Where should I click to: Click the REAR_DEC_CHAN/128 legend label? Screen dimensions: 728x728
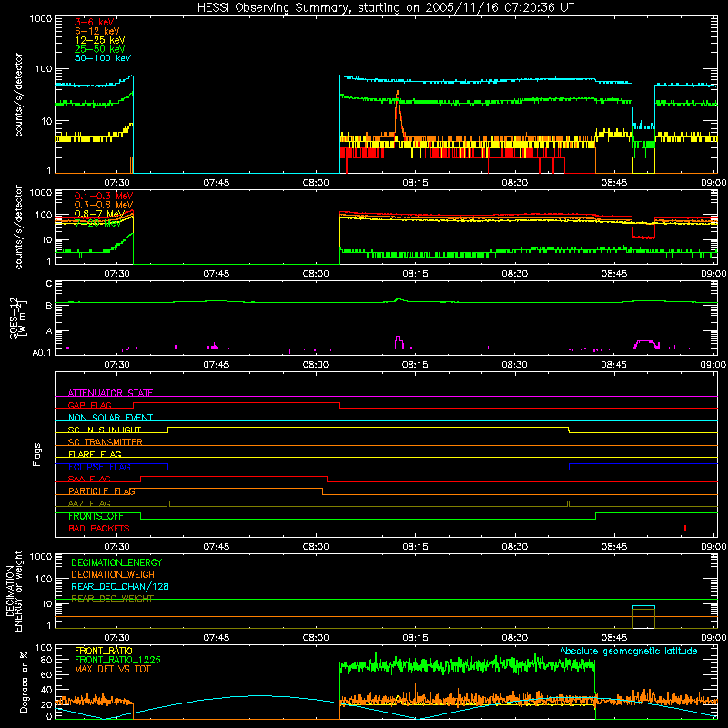click(x=120, y=586)
